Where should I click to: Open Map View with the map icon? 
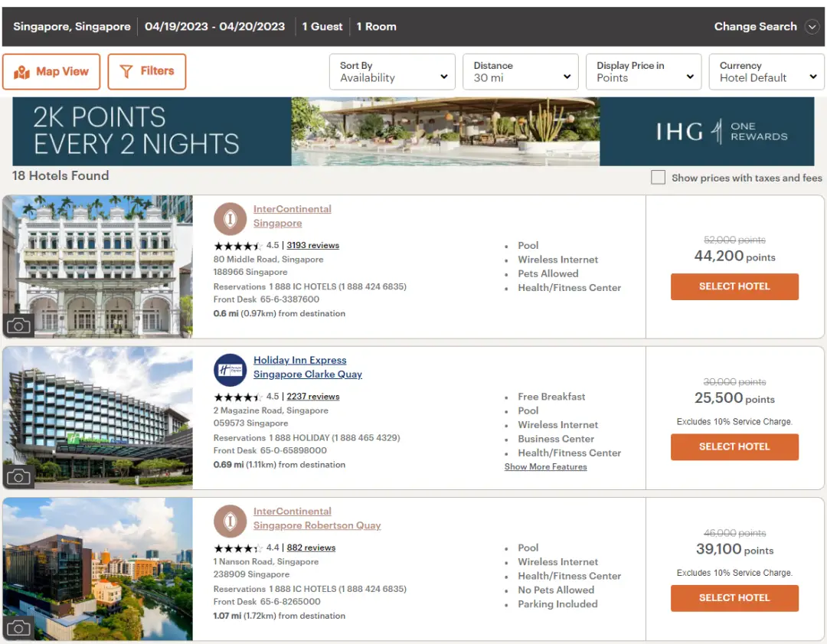(21, 72)
